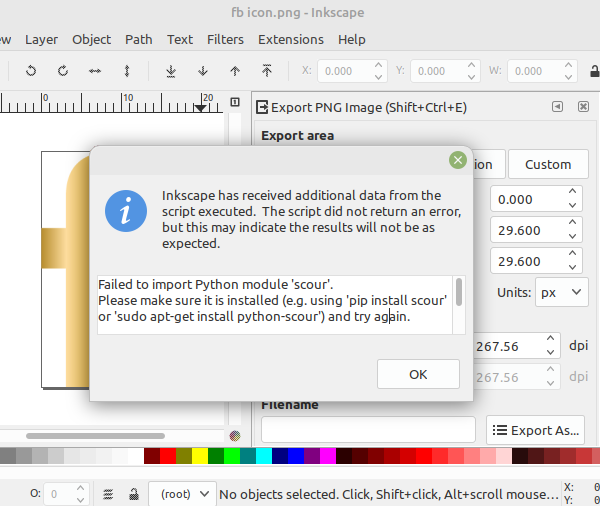The image size is (600, 506).
Task: Flip selection vertically
Action: [127, 71]
